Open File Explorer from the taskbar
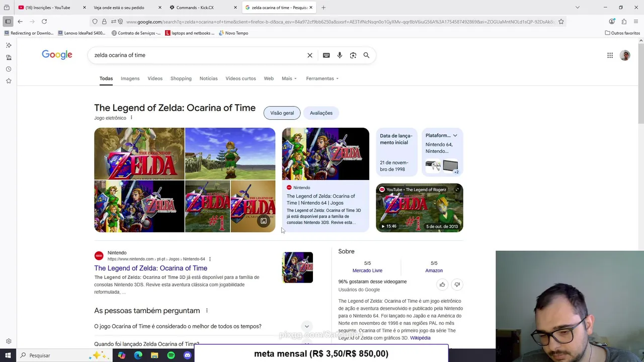Image resolution: width=644 pixels, height=362 pixels. 154,355
